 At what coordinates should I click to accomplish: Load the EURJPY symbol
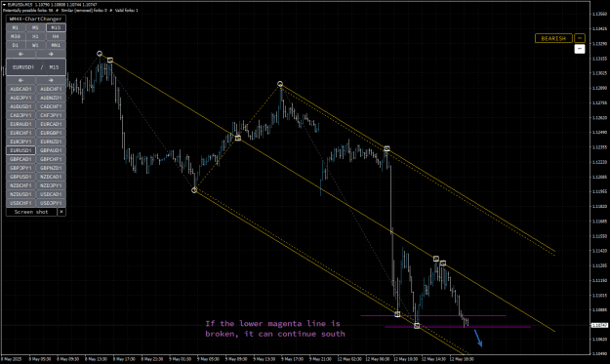pyautogui.click(x=21, y=142)
